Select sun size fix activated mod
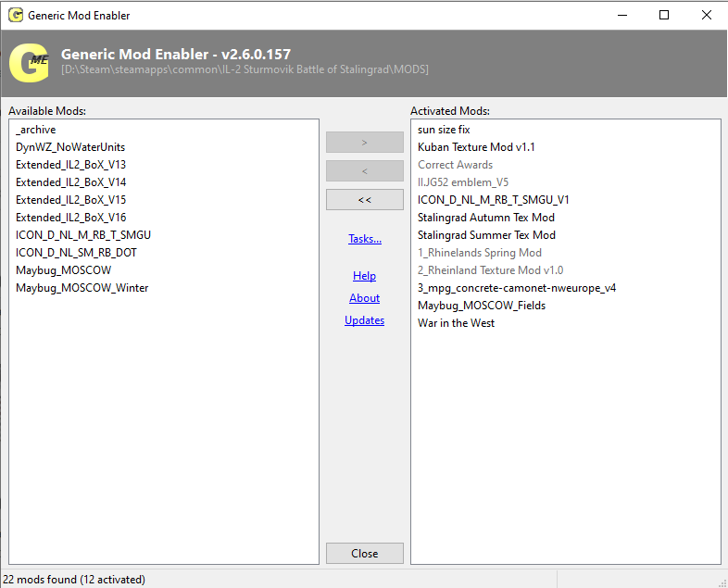Viewport: 728px width, 588px height. click(x=444, y=130)
